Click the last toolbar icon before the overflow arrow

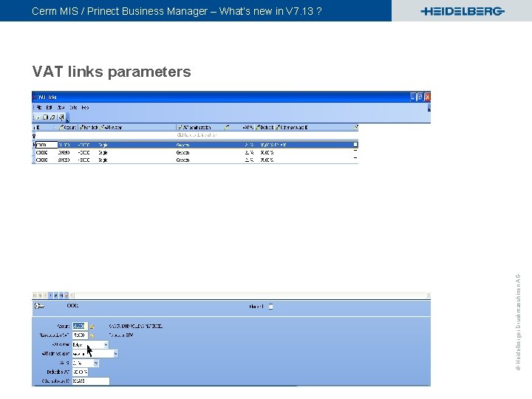click(61, 117)
